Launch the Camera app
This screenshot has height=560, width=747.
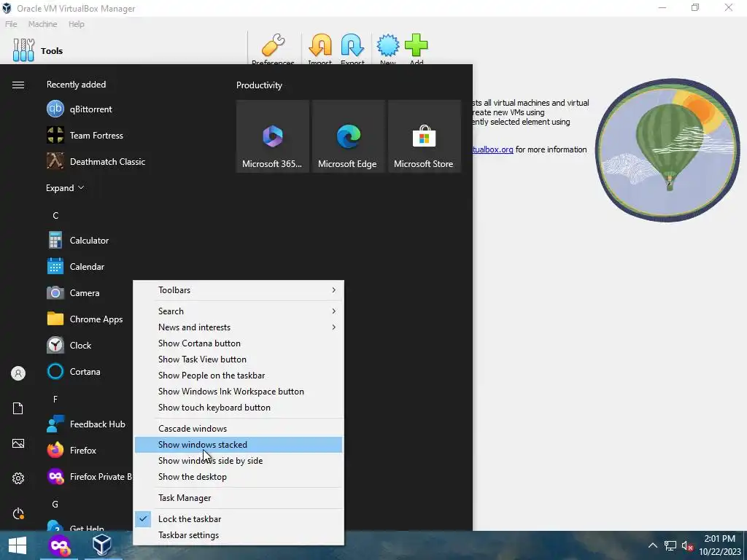[x=88, y=293]
